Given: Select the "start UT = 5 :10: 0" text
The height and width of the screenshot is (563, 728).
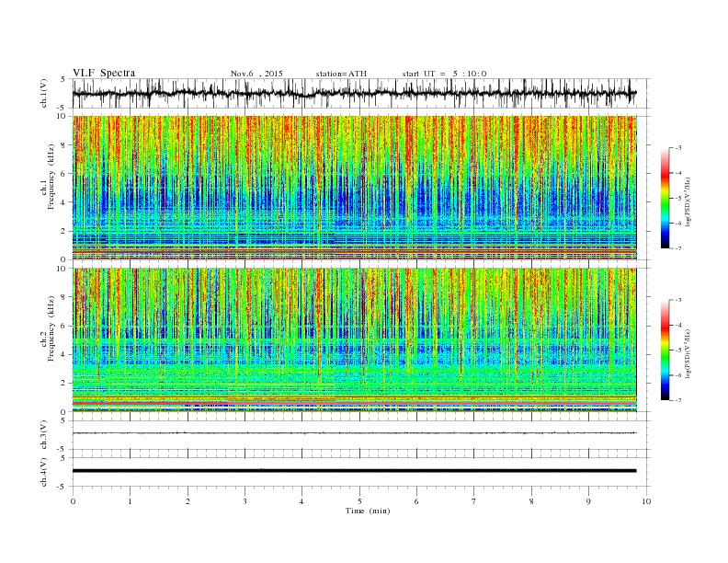Looking at the screenshot, I should click(444, 74).
